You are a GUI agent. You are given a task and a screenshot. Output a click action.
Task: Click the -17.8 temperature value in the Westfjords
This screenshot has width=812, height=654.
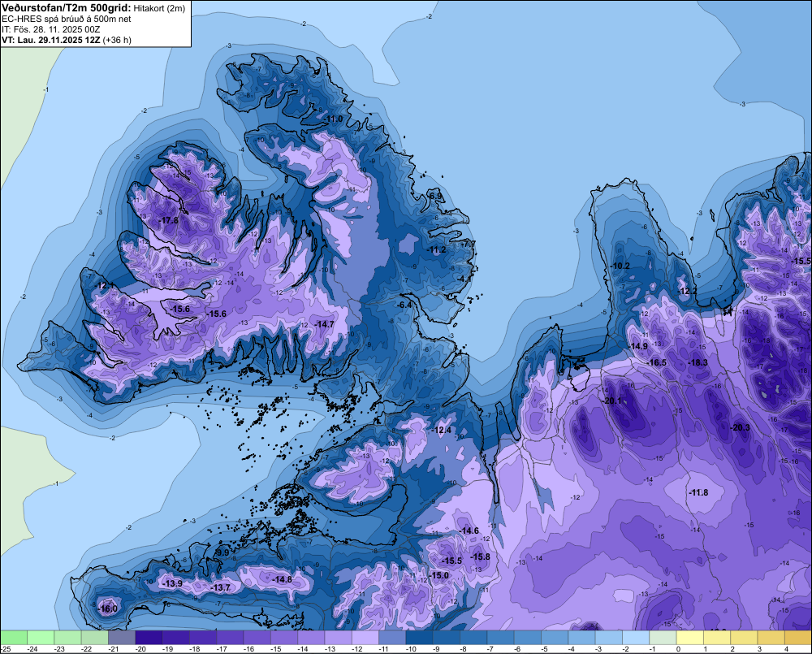[168, 220]
